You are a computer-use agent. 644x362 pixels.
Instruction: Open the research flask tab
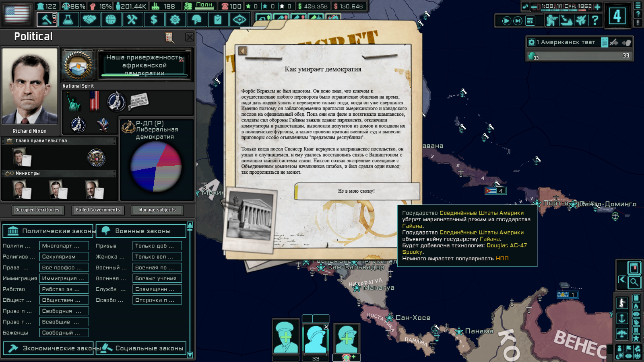(68, 19)
